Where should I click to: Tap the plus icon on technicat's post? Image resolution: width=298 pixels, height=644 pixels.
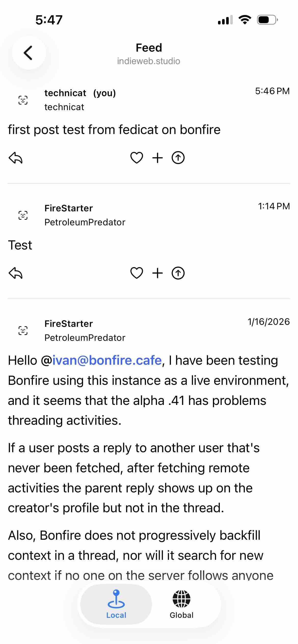[x=157, y=158]
